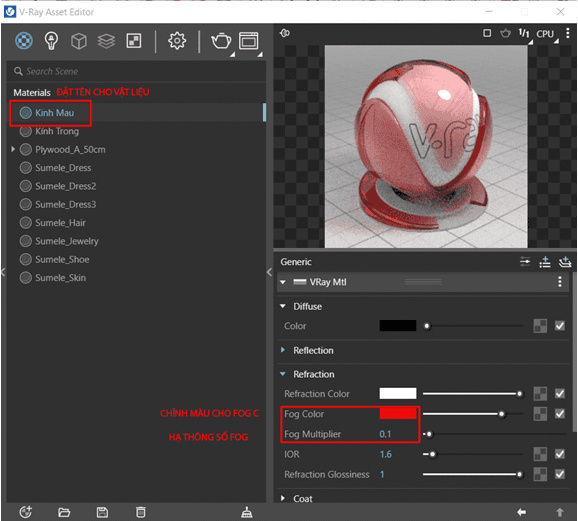This screenshot has width=578, height=521.
Task: Select the Sumele_Shoe material
Action: click(136, 260)
